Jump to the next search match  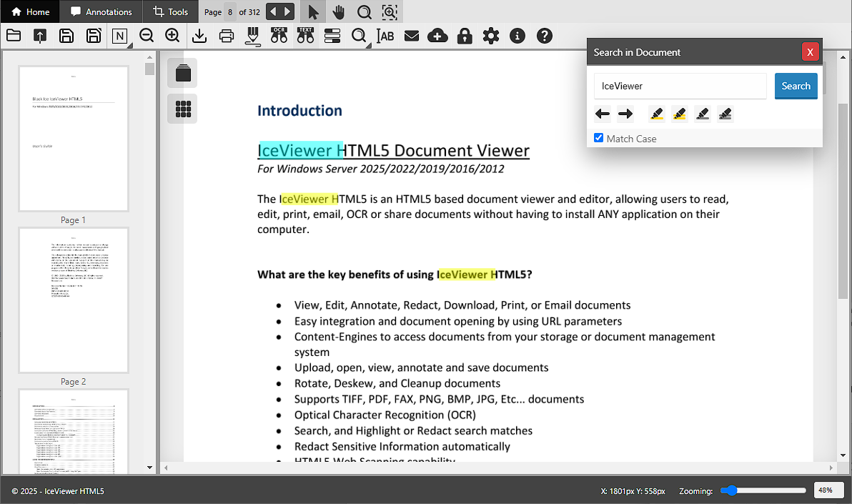[625, 114]
